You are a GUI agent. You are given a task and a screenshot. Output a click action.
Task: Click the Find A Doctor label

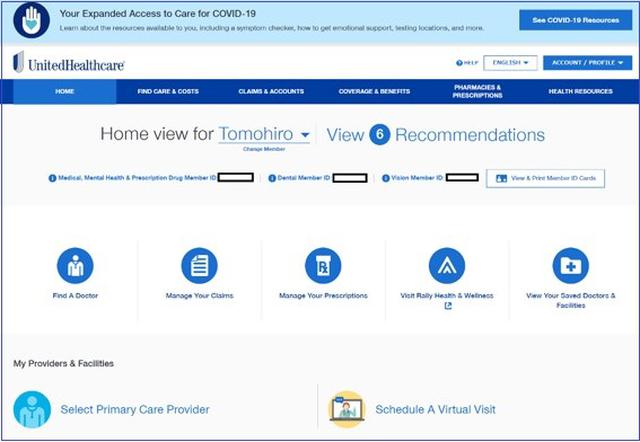coord(75,295)
